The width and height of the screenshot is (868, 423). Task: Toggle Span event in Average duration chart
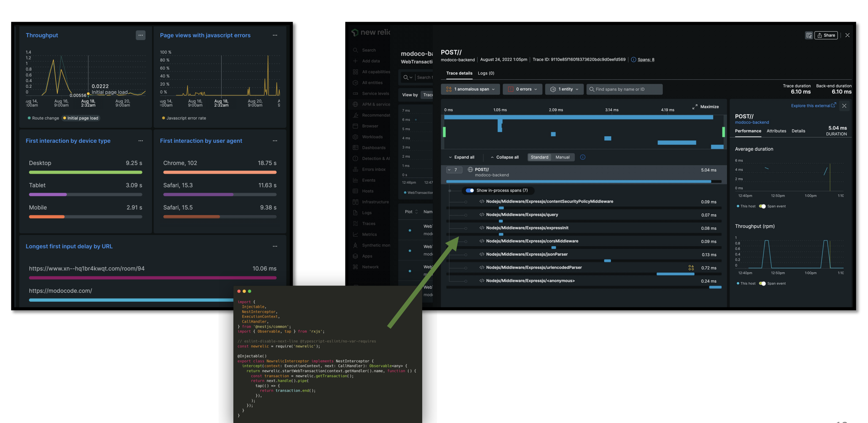click(762, 206)
